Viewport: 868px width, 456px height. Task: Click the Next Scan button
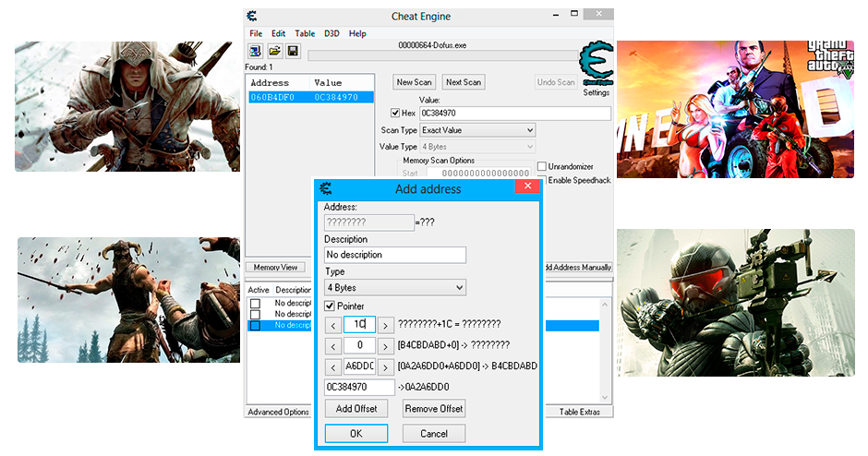point(464,82)
